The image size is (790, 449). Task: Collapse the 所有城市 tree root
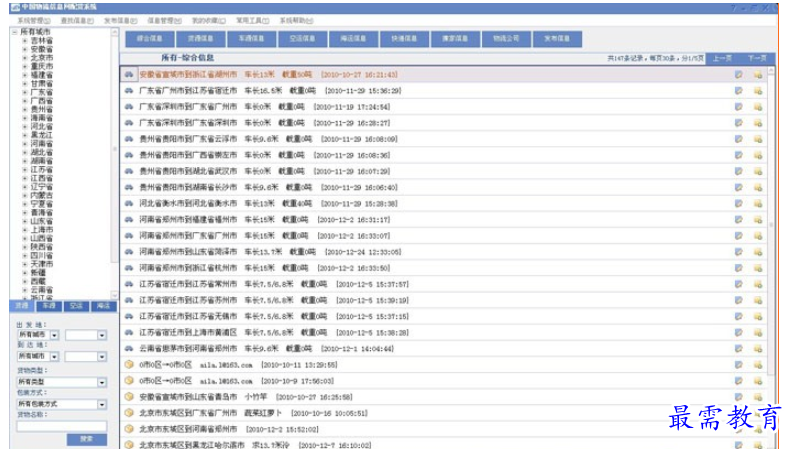coord(15,32)
